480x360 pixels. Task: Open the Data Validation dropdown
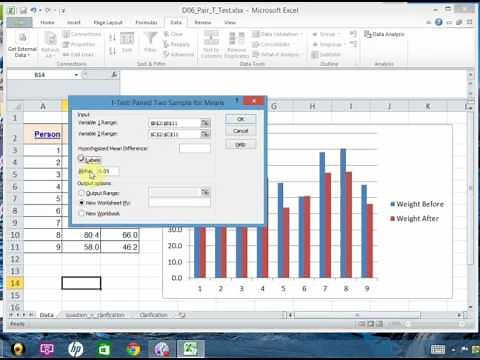[x=277, y=34]
